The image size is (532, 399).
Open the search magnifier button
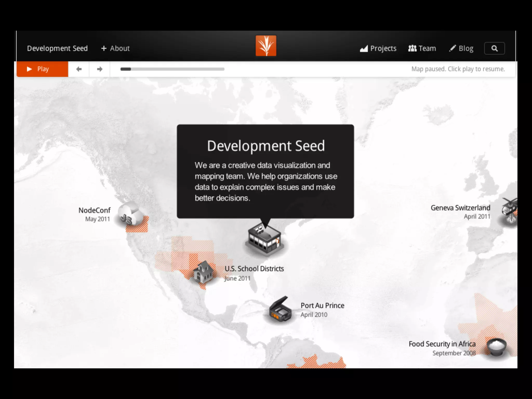tap(494, 48)
